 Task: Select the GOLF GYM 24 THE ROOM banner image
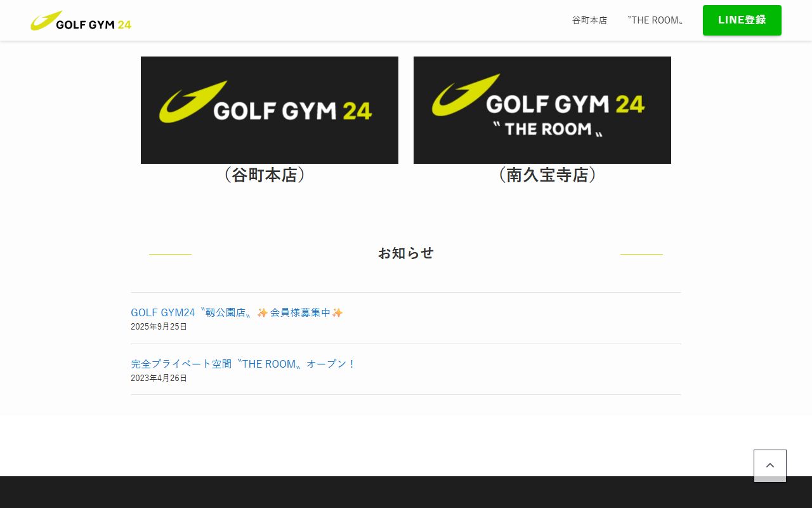pyautogui.click(x=542, y=110)
